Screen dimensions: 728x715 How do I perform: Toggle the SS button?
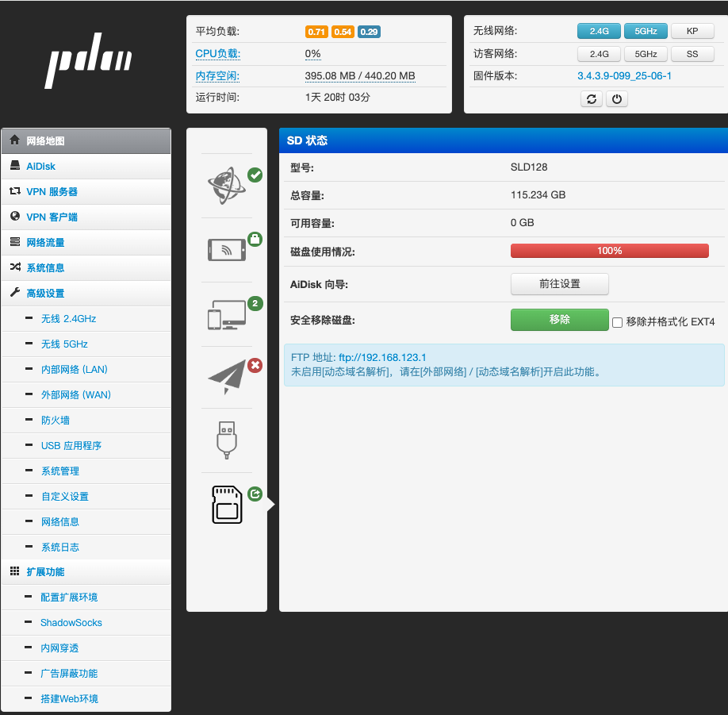692,54
